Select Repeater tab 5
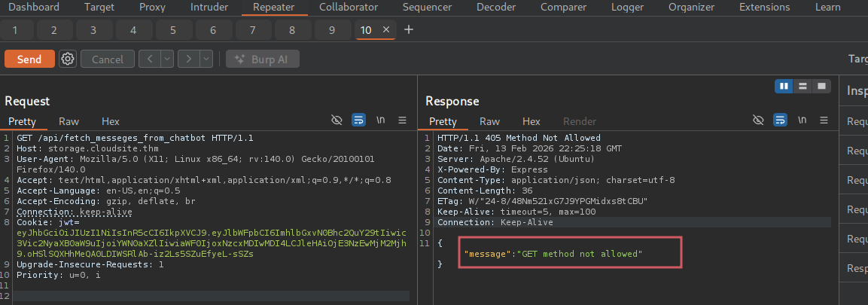868x305 pixels. point(172,30)
